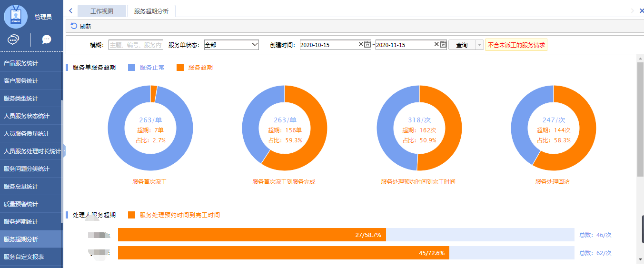Screen dimensions: 644x268
Task: Expand the dropdown arrow beside 查询 button
Action: point(479,45)
